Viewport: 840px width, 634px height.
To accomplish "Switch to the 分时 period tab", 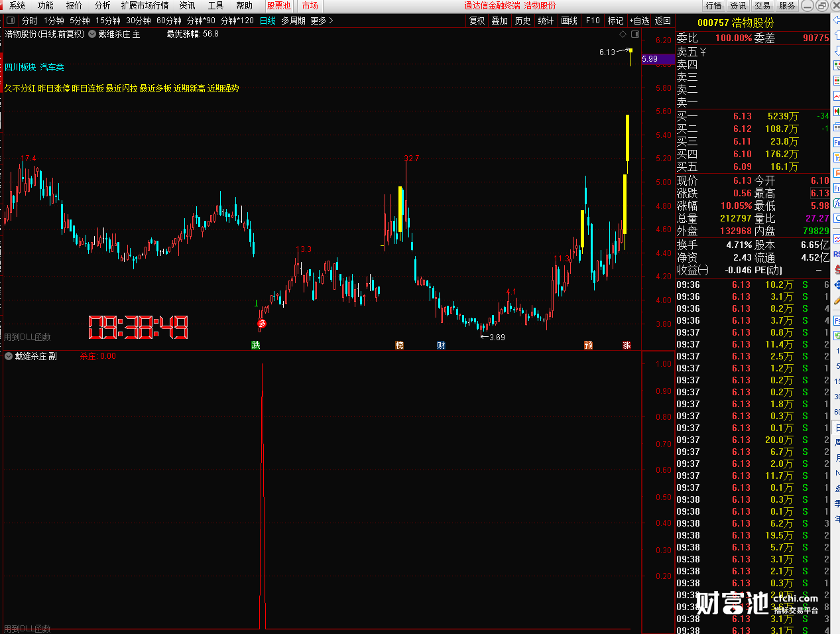I will [30, 21].
